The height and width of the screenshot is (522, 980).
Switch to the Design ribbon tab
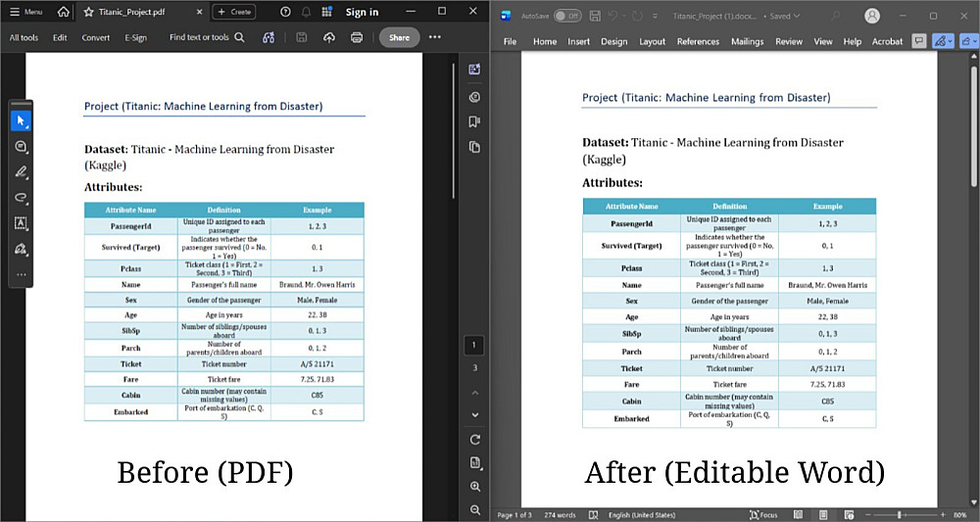click(x=613, y=41)
